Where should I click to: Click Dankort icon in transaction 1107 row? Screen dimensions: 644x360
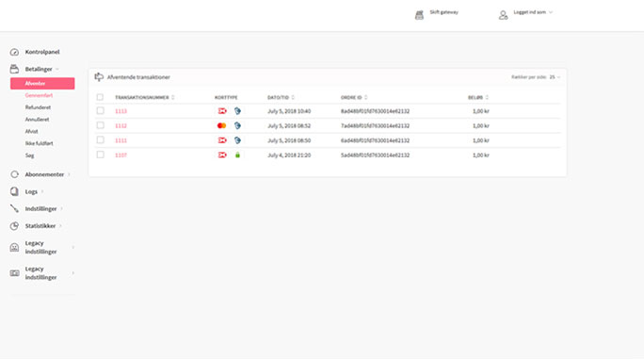(222, 155)
